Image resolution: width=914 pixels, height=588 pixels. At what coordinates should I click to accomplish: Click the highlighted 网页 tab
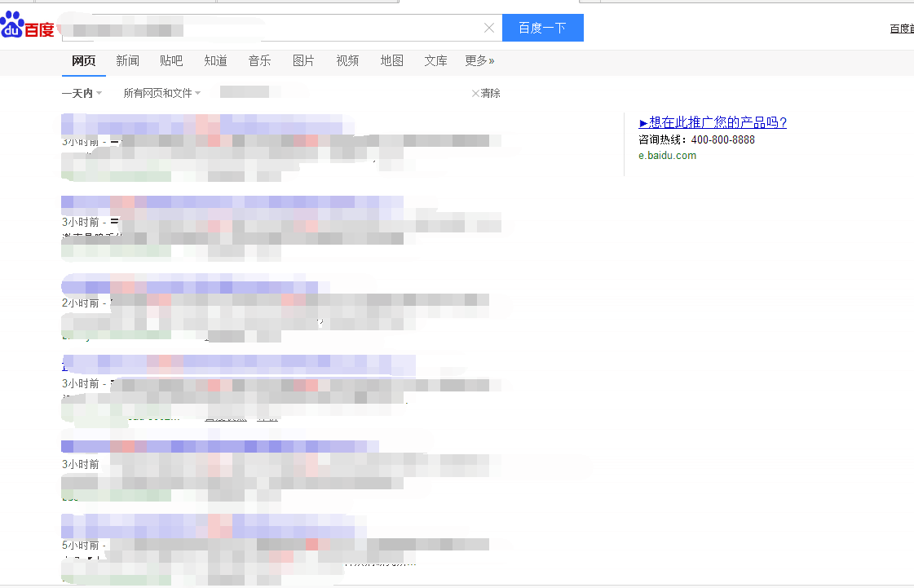[x=83, y=60]
